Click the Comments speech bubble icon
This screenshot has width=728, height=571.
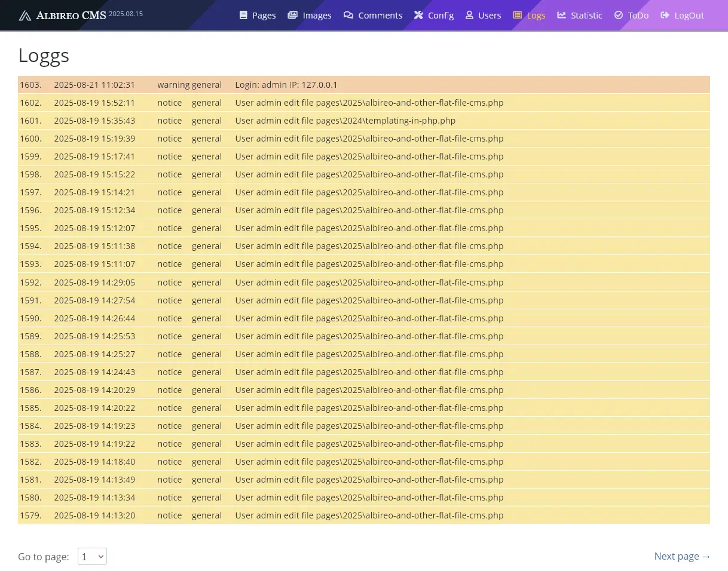pyautogui.click(x=348, y=16)
